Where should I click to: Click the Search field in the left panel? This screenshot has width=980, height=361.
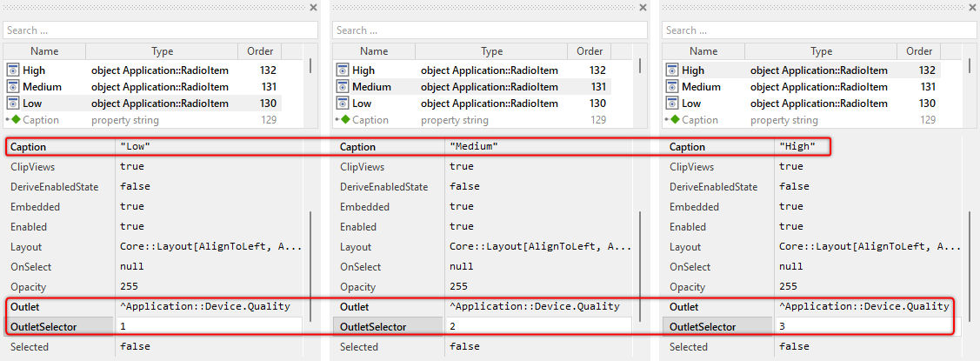coord(161,30)
